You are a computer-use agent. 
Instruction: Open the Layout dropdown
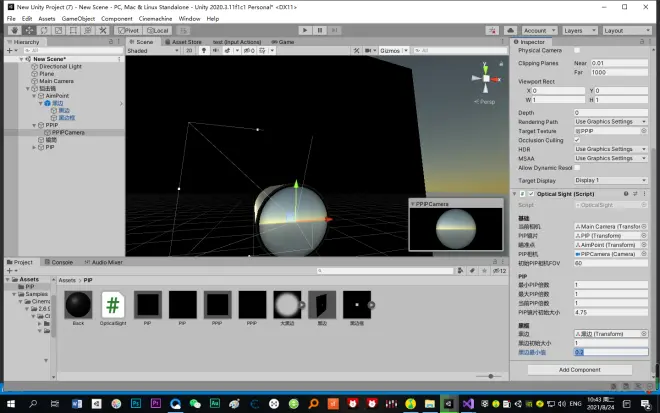(x=626, y=31)
